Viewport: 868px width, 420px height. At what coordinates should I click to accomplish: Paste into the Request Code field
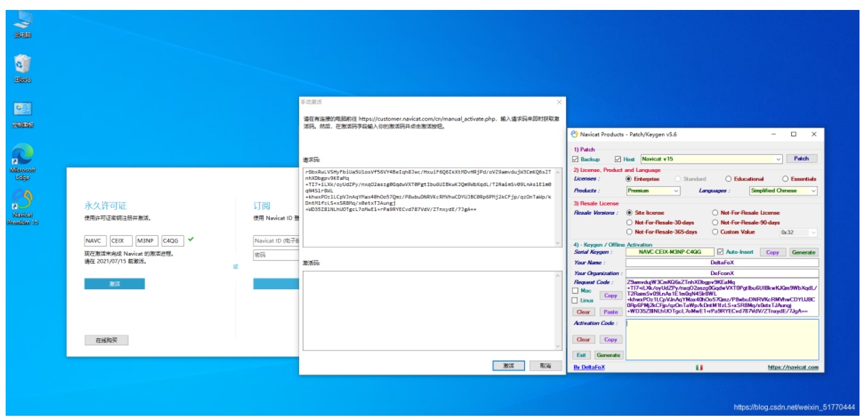click(x=610, y=312)
